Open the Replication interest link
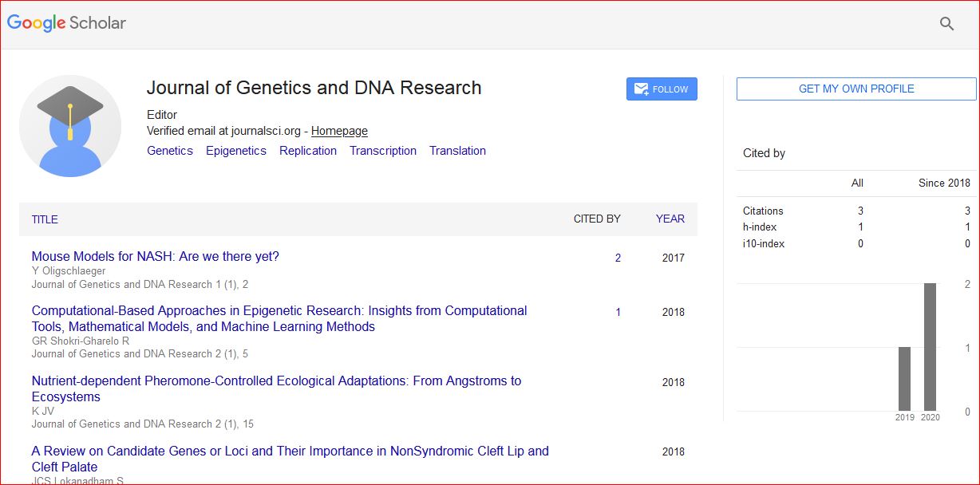The height and width of the screenshot is (485, 980). (x=308, y=151)
